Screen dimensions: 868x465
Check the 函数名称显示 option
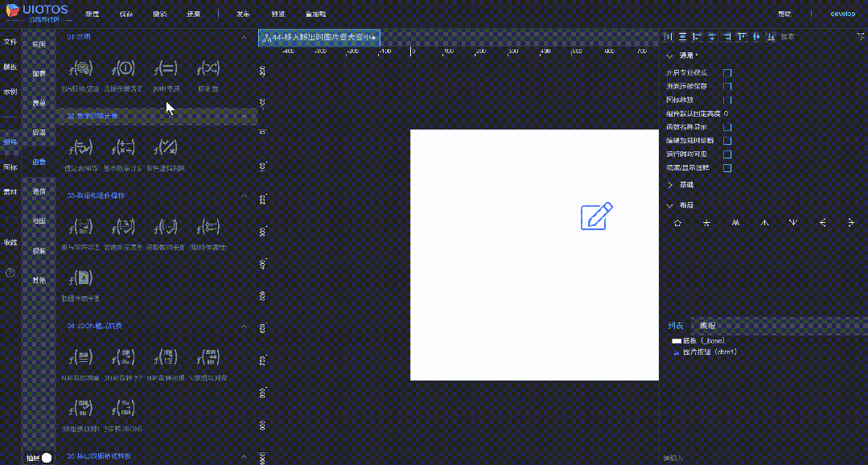pos(727,127)
